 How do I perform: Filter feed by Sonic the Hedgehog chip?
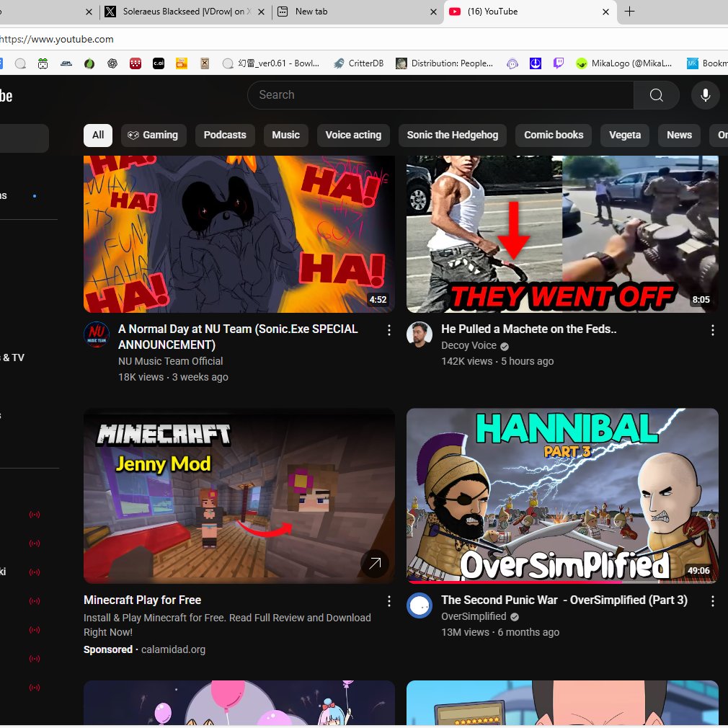453,135
